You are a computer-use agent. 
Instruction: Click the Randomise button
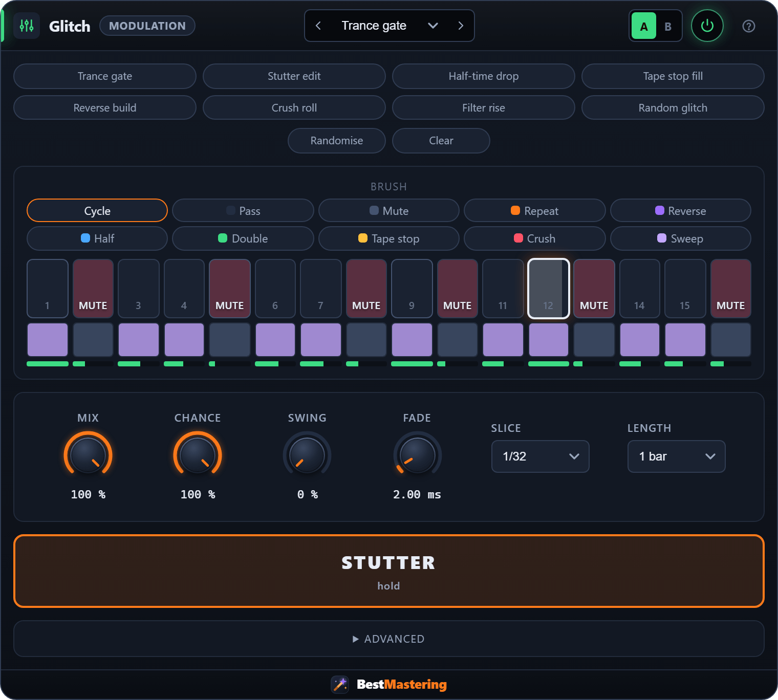[337, 141]
